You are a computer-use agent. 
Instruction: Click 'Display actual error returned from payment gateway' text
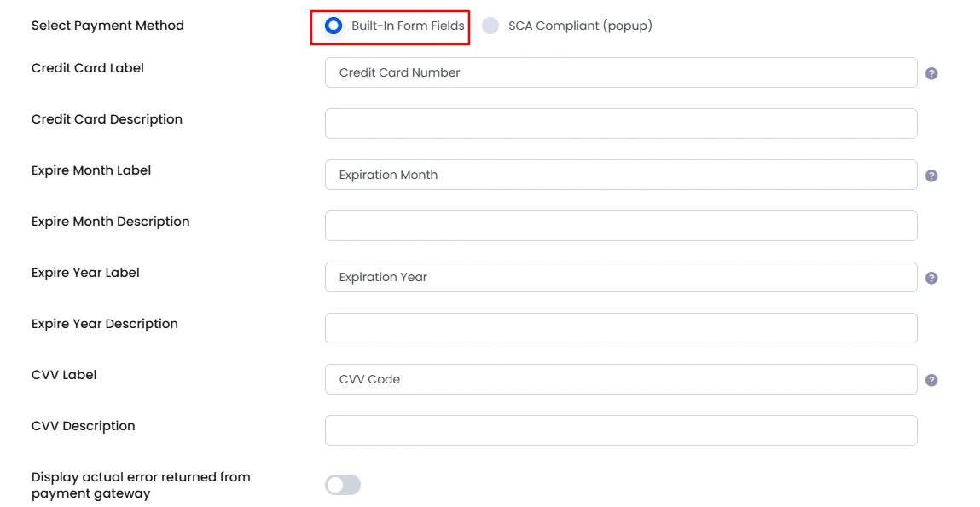[141, 485]
